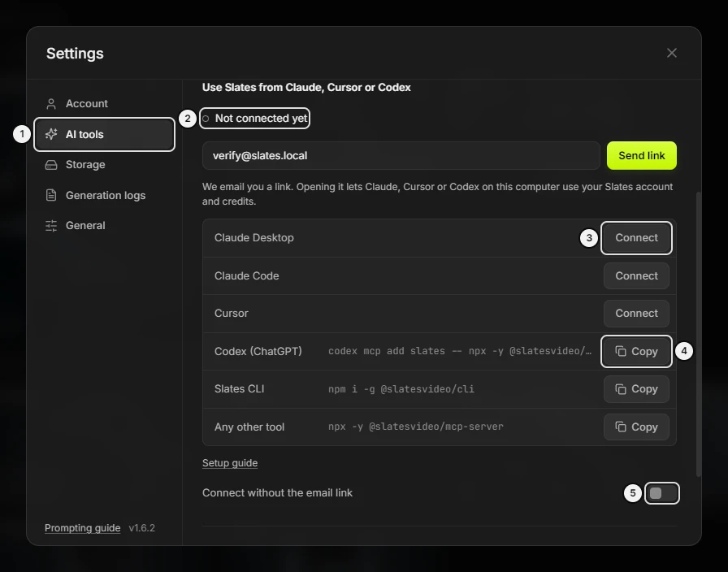Click the 'Codex (ChatGPT)' row label
This screenshot has width=728, height=572.
pos(258,352)
